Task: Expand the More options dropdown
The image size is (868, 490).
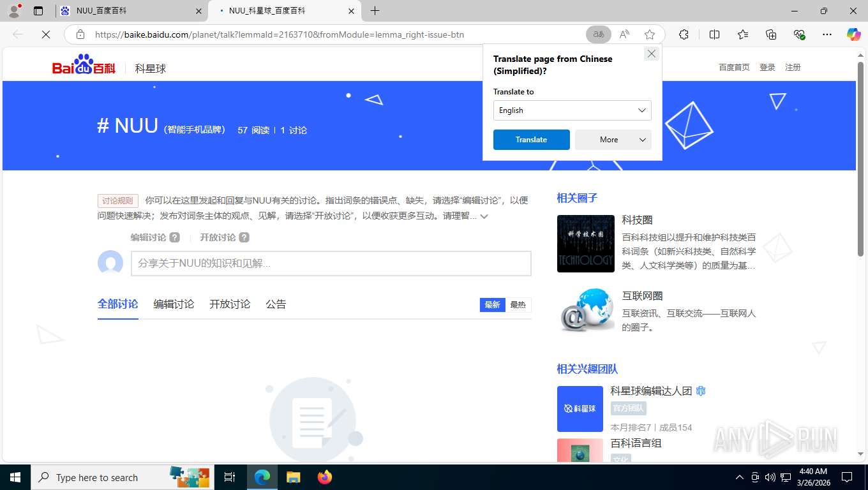Action: pyautogui.click(x=613, y=140)
